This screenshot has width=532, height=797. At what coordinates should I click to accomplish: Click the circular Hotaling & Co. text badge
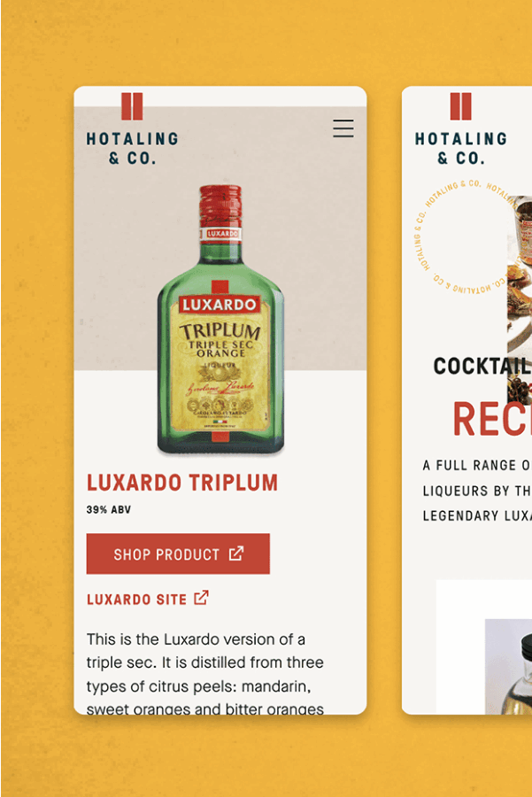coord(465,238)
